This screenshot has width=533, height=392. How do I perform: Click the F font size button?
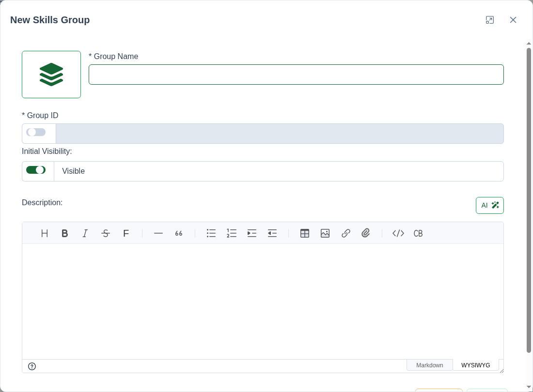(126, 233)
